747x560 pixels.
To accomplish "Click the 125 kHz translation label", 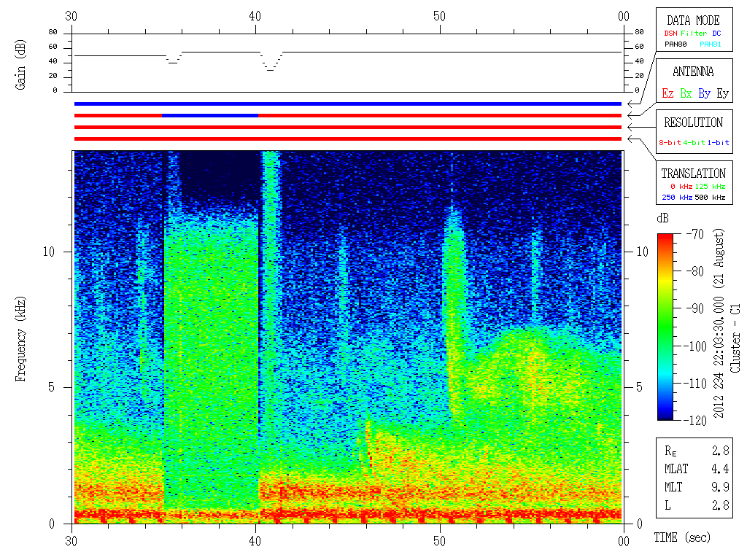I will point(710,186).
